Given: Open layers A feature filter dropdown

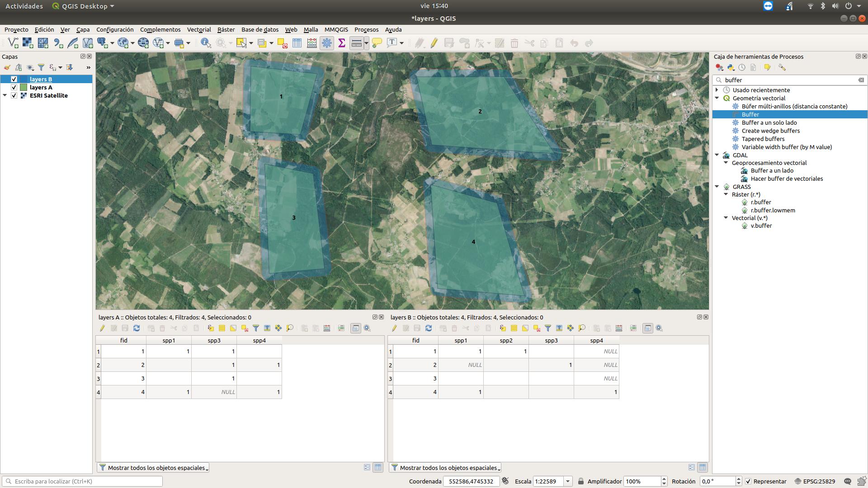Looking at the screenshot, I should tap(153, 468).
